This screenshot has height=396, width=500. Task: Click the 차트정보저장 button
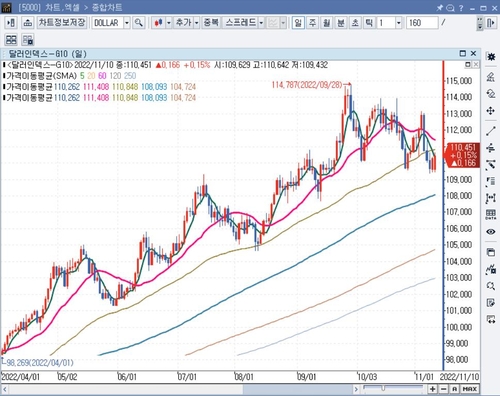(62, 23)
